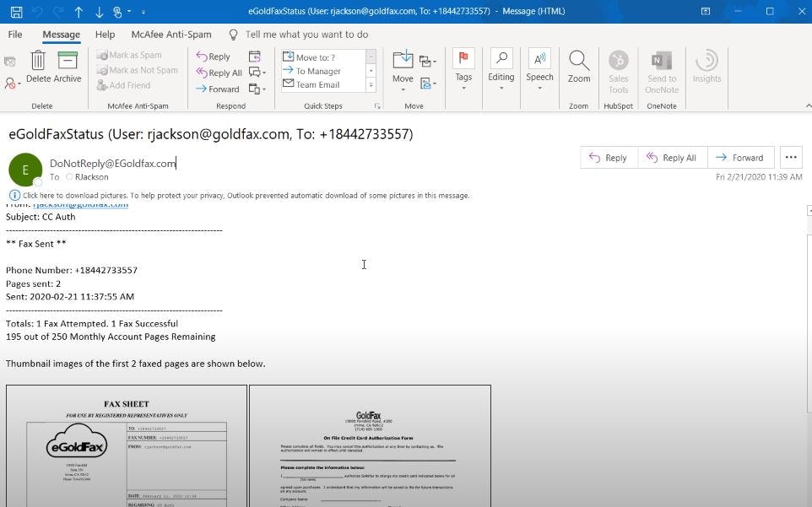Open the Credit Card Authorization Form thumbnail
This screenshot has width=812, height=507.
coord(370,446)
